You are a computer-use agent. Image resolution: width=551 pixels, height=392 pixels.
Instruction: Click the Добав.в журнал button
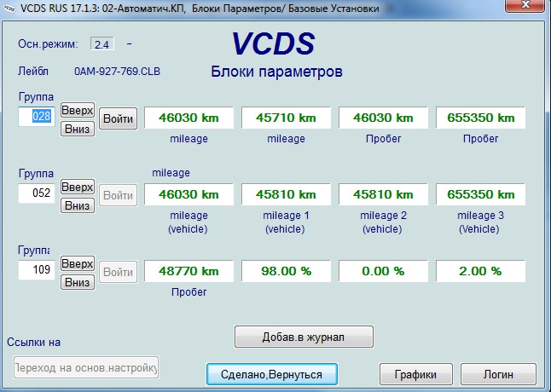coord(304,337)
